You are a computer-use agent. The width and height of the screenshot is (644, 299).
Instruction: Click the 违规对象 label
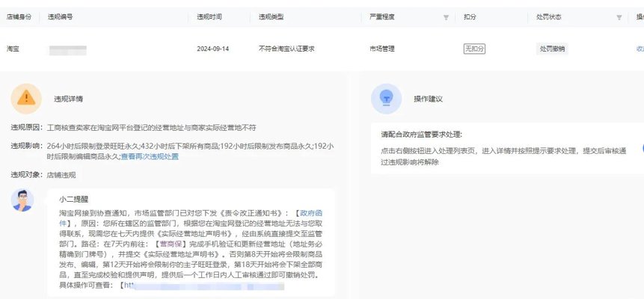tap(26, 175)
